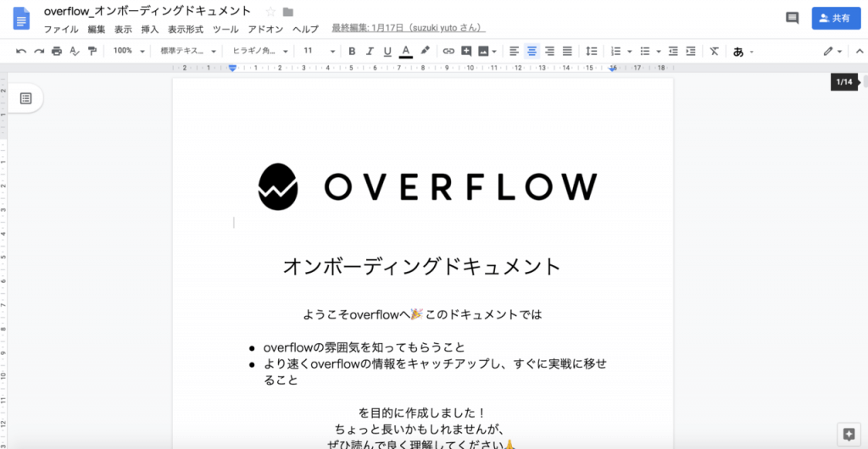Open the 挿入 menu
Screen dimensions: 868x449
150,30
